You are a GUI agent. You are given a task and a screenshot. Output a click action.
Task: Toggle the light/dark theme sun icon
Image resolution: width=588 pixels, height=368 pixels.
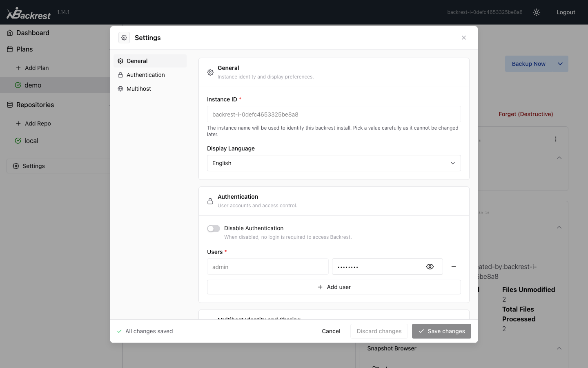[x=537, y=12]
